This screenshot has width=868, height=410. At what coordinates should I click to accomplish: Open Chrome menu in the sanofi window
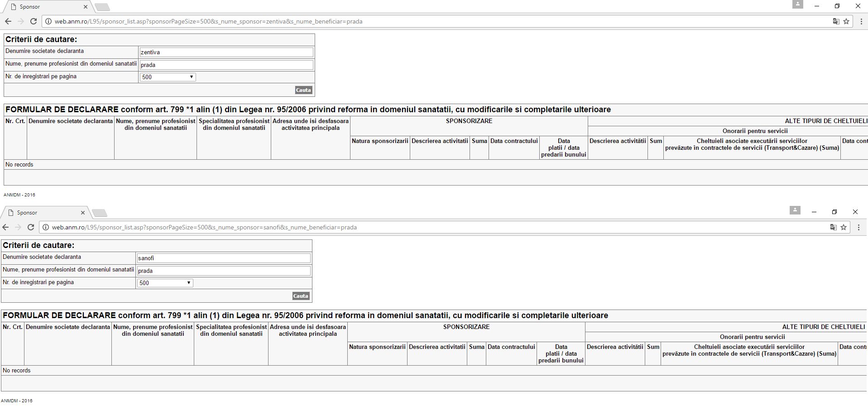tap(858, 227)
